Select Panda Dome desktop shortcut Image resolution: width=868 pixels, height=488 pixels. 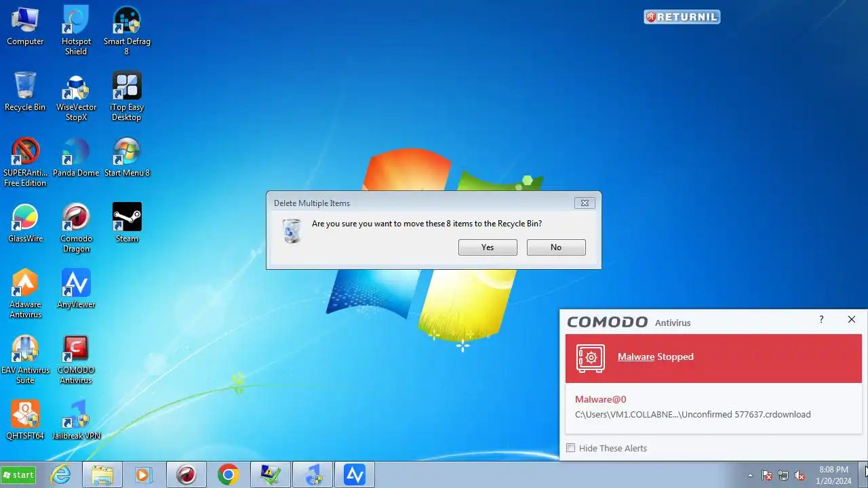[x=76, y=157]
